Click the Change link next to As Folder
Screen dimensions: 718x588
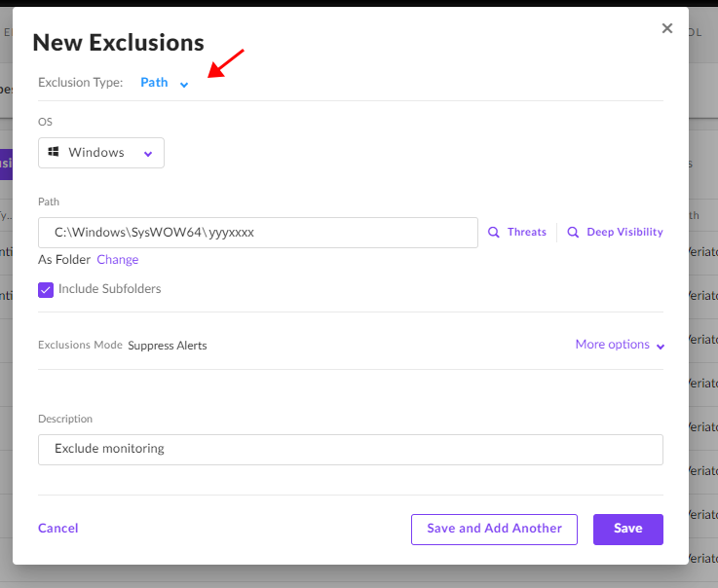(x=117, y=260)
